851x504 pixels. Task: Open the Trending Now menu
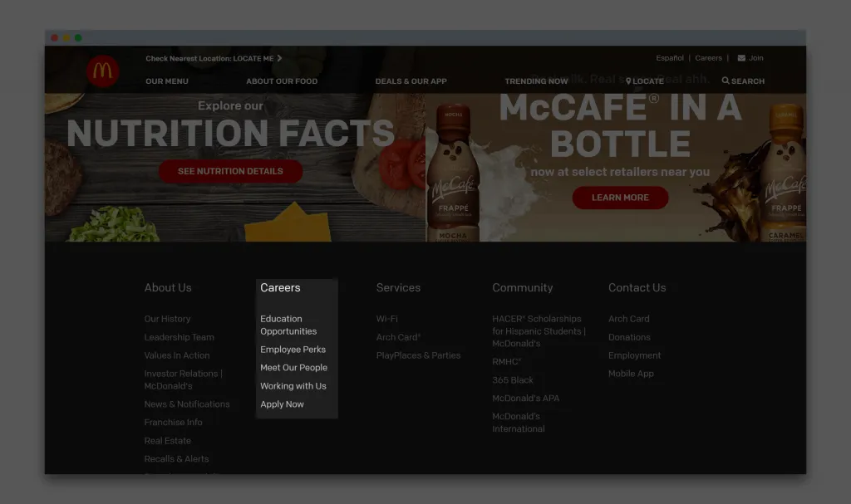click(x=536, y=81)
